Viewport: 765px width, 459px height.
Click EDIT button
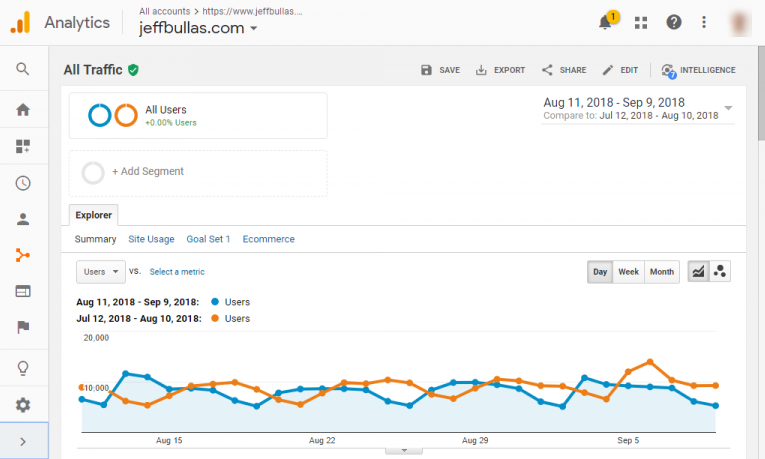tap(620, 70)
